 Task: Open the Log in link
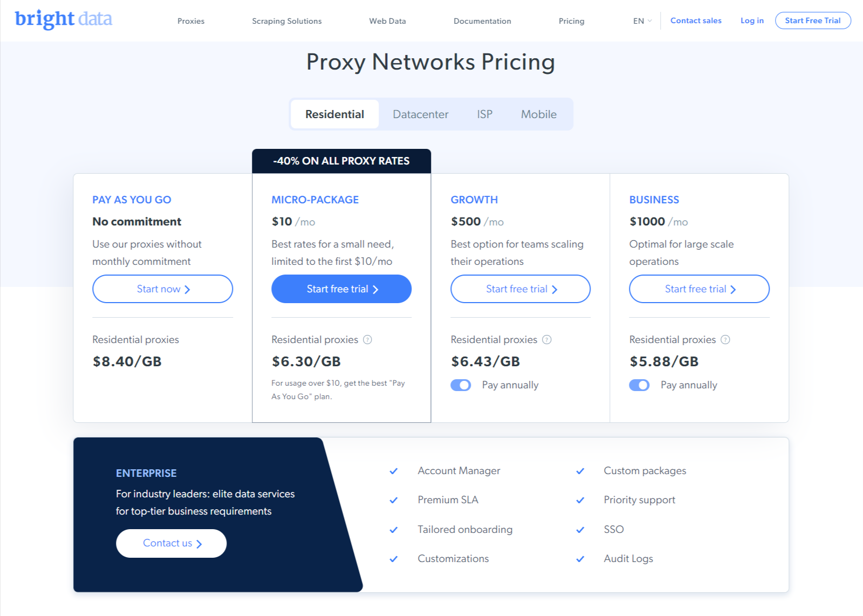(x=752, y=20)
